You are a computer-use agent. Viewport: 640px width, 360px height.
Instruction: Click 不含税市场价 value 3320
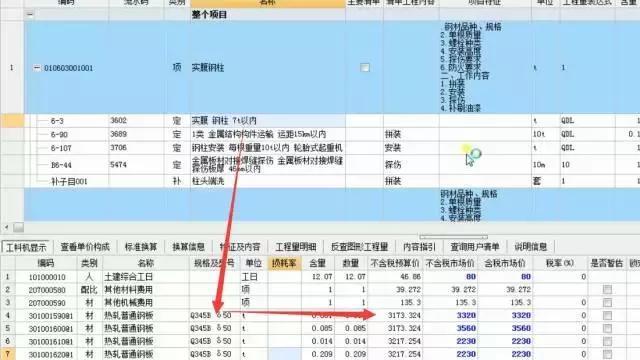click(x=450, y=315)
